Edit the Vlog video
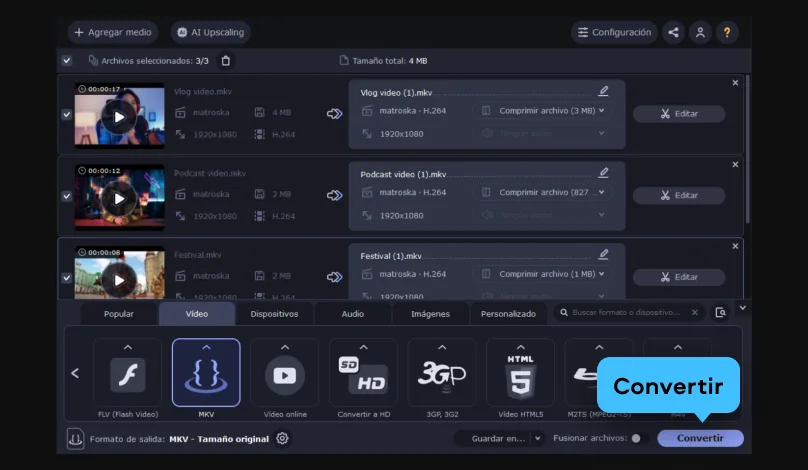 pos(679,114)
